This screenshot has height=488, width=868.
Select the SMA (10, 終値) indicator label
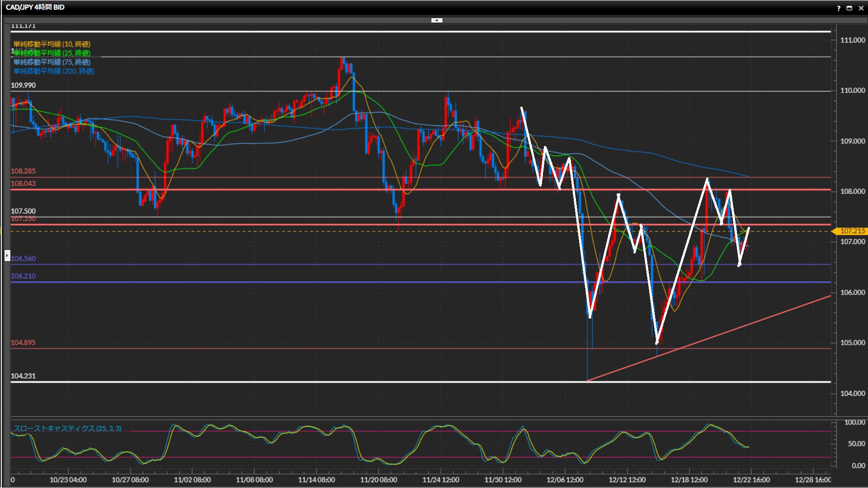(52, 44)
